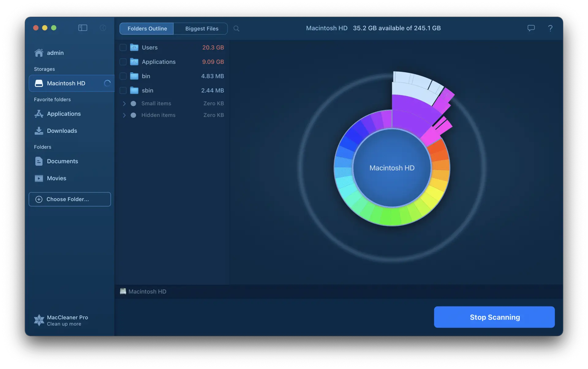Click the Users folder icon

[x=134, y=48]
